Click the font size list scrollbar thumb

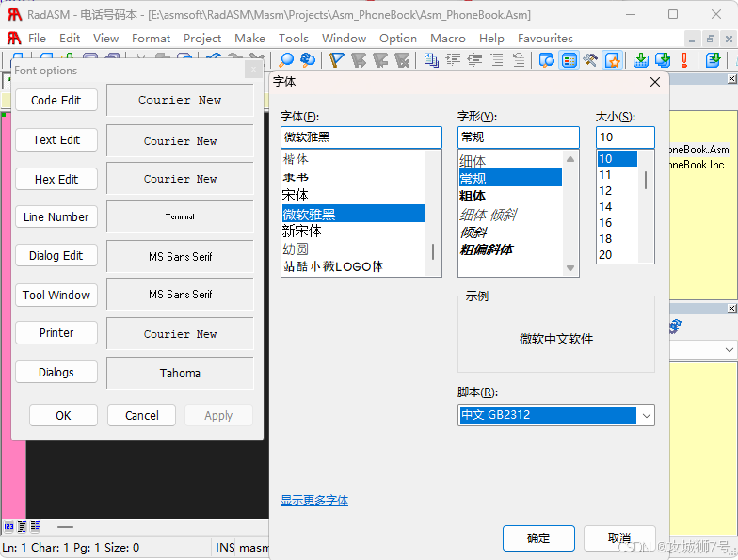tap(646, 181)
